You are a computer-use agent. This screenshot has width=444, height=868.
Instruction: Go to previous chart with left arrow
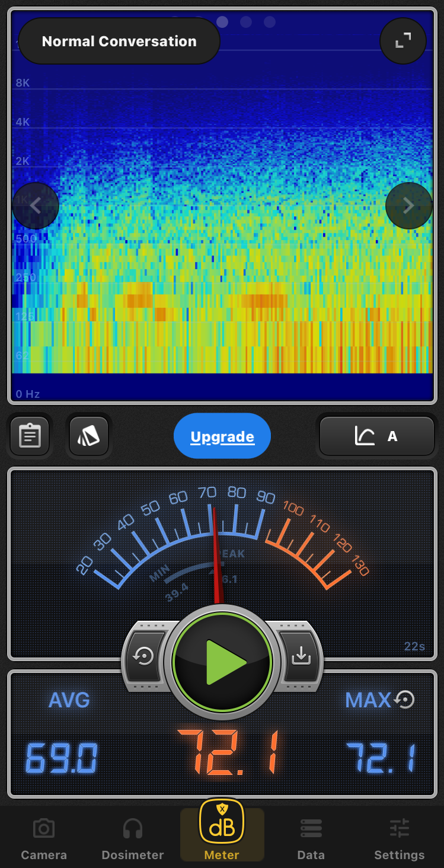pos(36,206)
